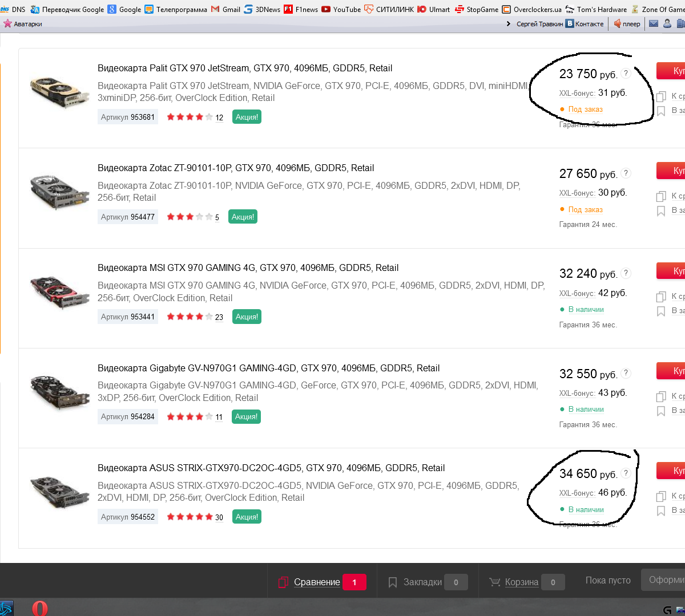Image resolution: width=685 pixels, height=616 pixels.
Task: Click the Акция! badge on the Gigabyte card
Action: [x=247, y=416]
